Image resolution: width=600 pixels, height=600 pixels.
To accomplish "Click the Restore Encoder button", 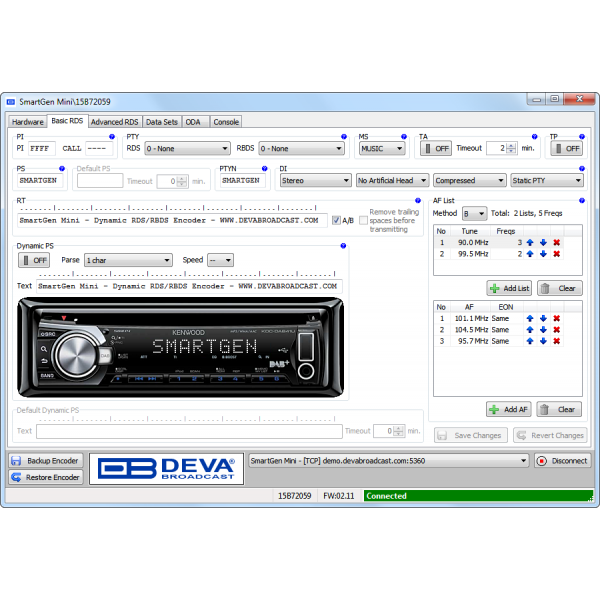I will pyautogui.click(x=46, y=477).
